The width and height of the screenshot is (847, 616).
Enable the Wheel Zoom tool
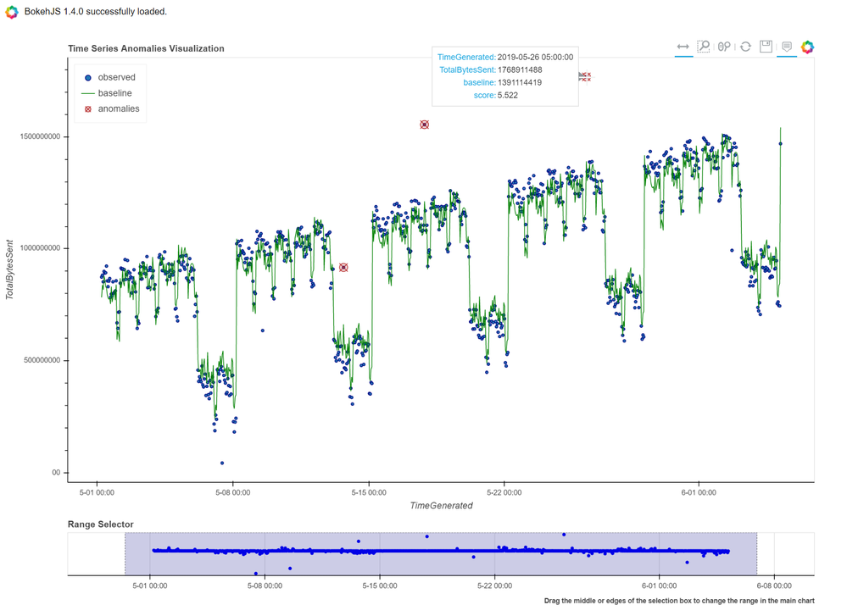(724, 47)
